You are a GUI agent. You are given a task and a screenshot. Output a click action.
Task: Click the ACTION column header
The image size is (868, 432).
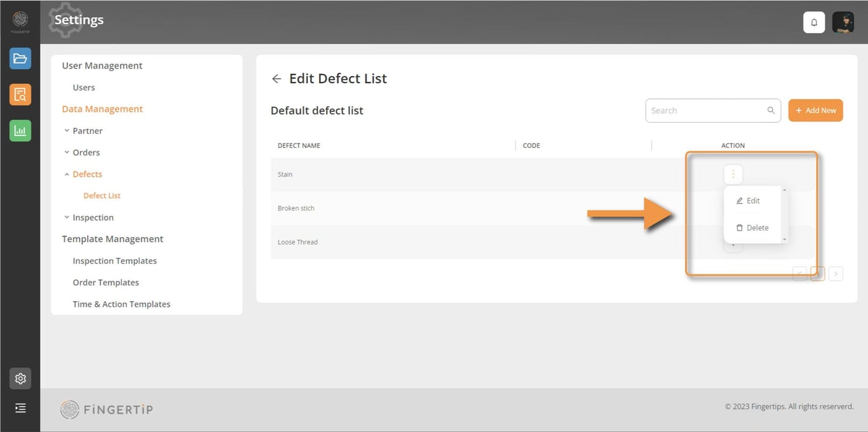(x=733, y=145)
